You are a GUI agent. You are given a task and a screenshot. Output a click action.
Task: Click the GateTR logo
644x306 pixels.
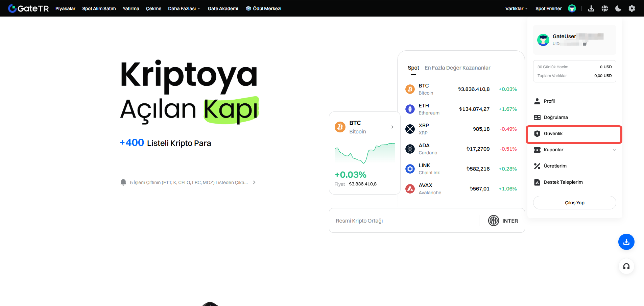[28, 8]
